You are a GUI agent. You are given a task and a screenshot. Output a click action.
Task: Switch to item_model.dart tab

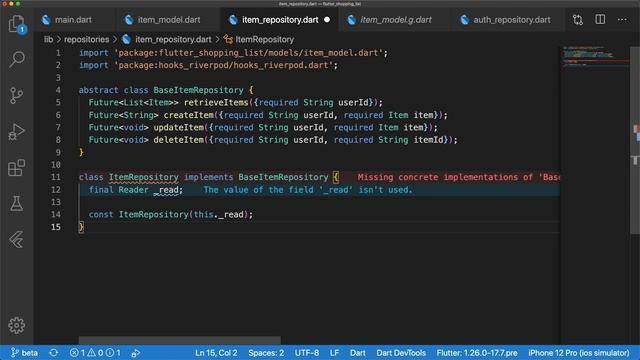pos(169,20)
